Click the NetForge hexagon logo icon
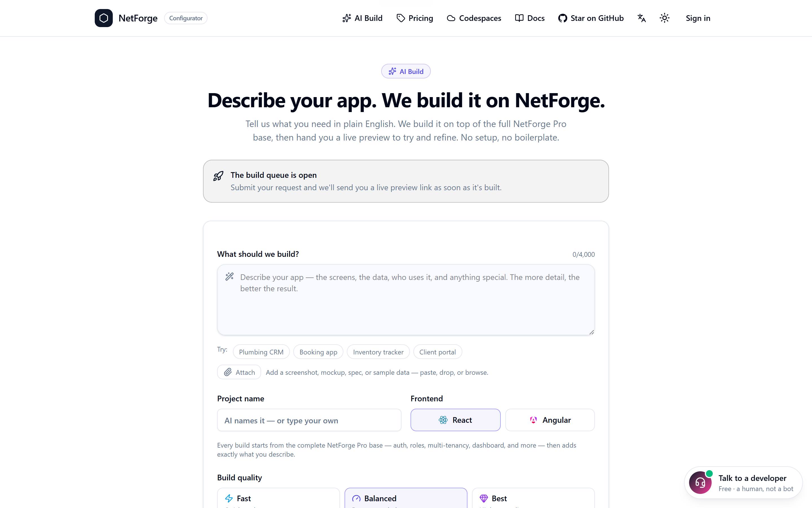The height and width of the screenshot is (508, 812). (x=104, y=18)
